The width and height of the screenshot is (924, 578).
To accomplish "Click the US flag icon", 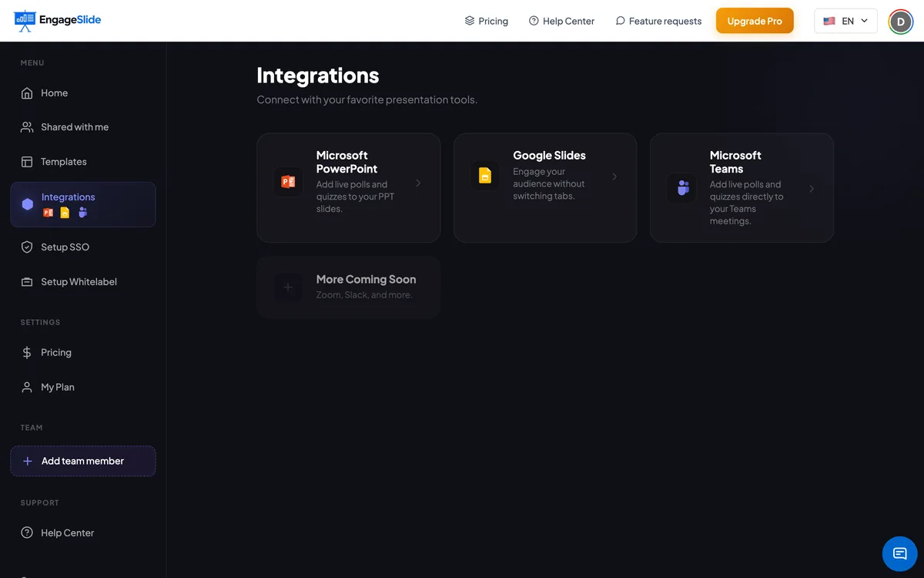I will (829, 21).
